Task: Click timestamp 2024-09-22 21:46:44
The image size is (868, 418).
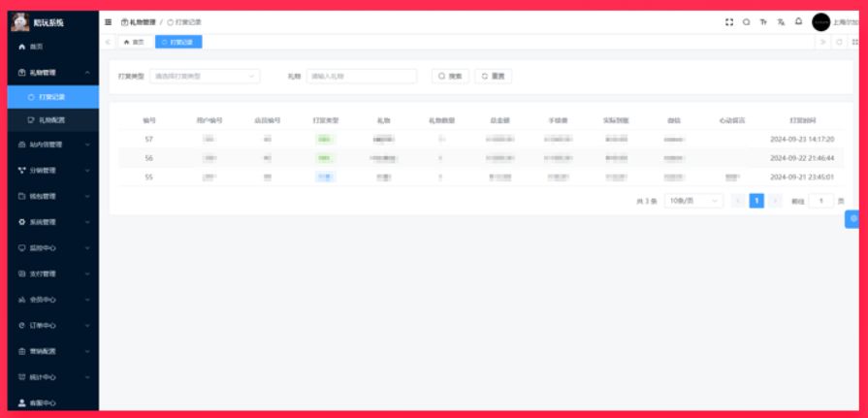Action: coord(802,158)
